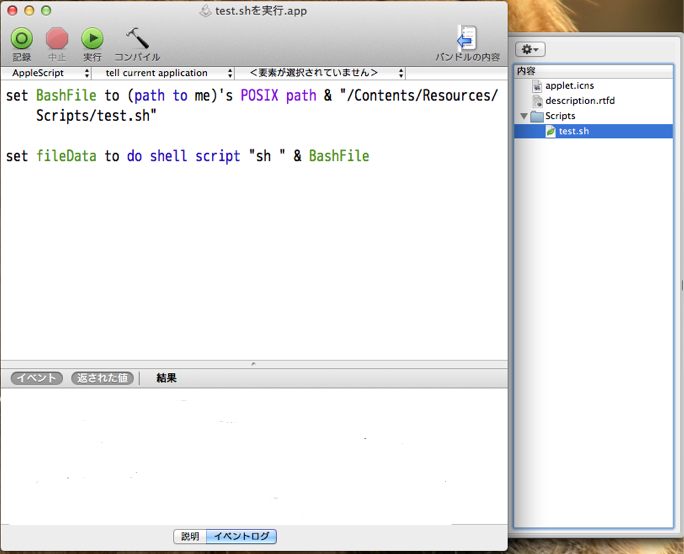Toggle the bundle contents (バンドルの内容) drawer
684x554 pixels.
click(x=467, y=38)
